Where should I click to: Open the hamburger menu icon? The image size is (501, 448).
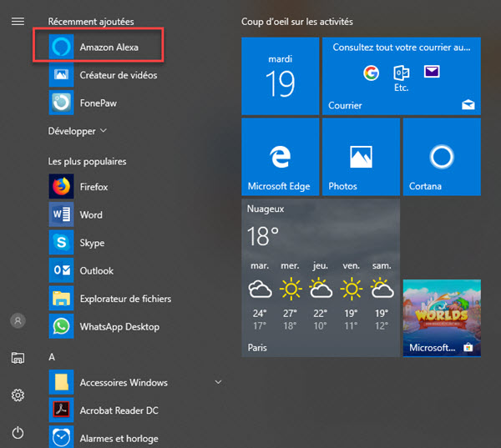tap(18, 22)
